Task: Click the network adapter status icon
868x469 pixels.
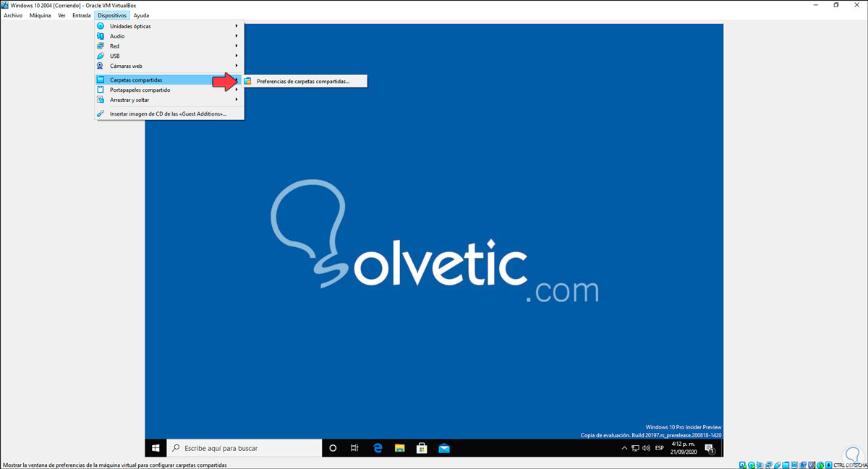Action: coord(768,464)
